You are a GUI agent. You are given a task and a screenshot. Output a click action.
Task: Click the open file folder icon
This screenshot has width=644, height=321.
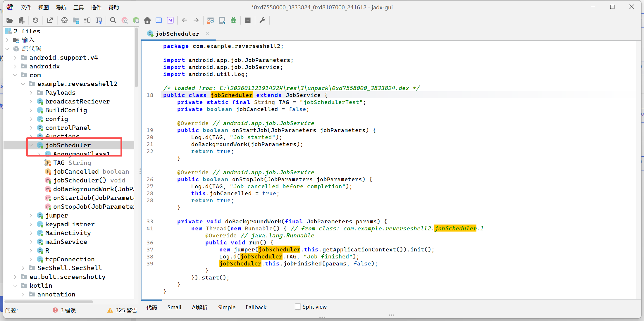pos(10,20)
